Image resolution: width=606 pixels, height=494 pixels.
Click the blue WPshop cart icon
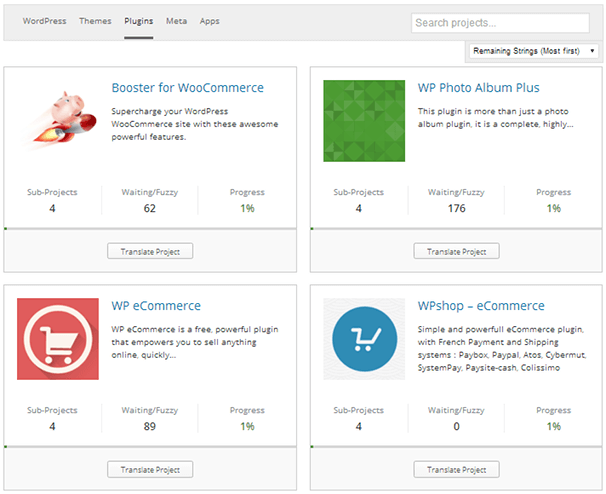[x=364, y=339]
